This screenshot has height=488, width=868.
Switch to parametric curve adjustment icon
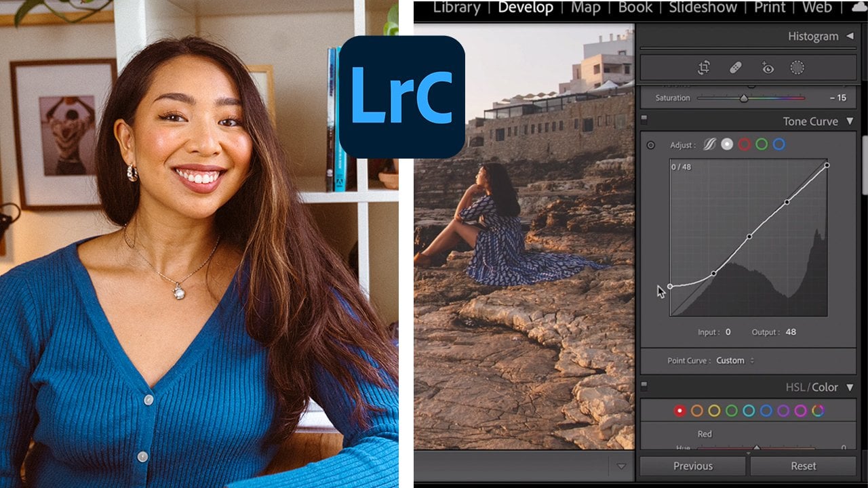pos(709,144)
